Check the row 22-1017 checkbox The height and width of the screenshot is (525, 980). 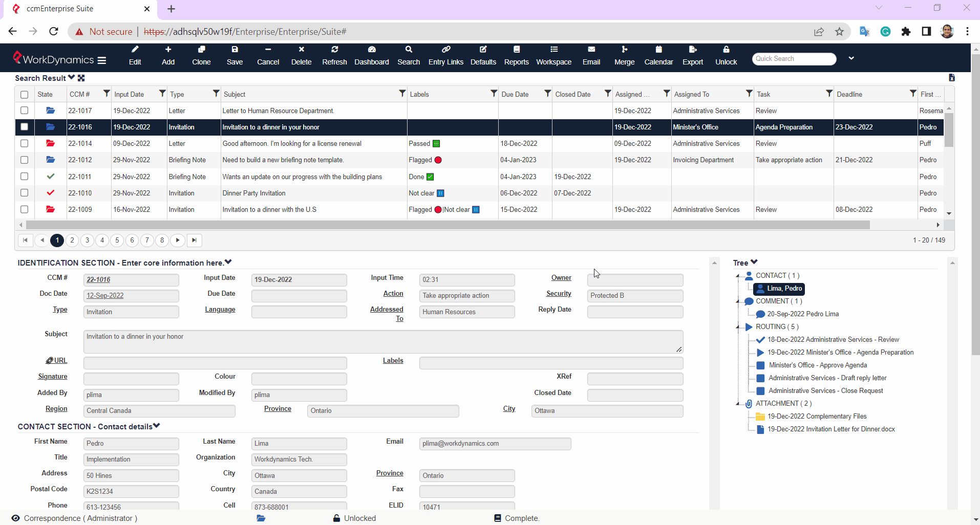coord(24,111)
